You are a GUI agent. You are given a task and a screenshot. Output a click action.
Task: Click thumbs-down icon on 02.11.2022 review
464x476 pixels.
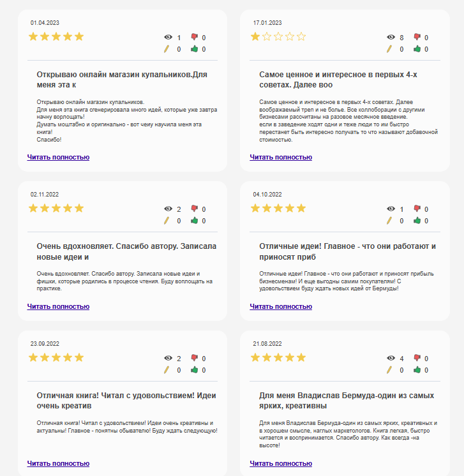point(194,209)
